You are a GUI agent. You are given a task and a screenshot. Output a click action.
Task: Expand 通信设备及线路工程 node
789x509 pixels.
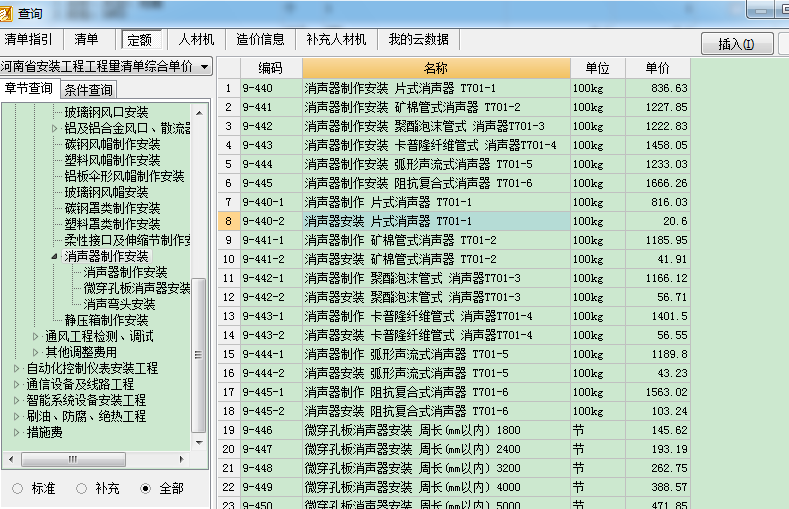(16, 385)
